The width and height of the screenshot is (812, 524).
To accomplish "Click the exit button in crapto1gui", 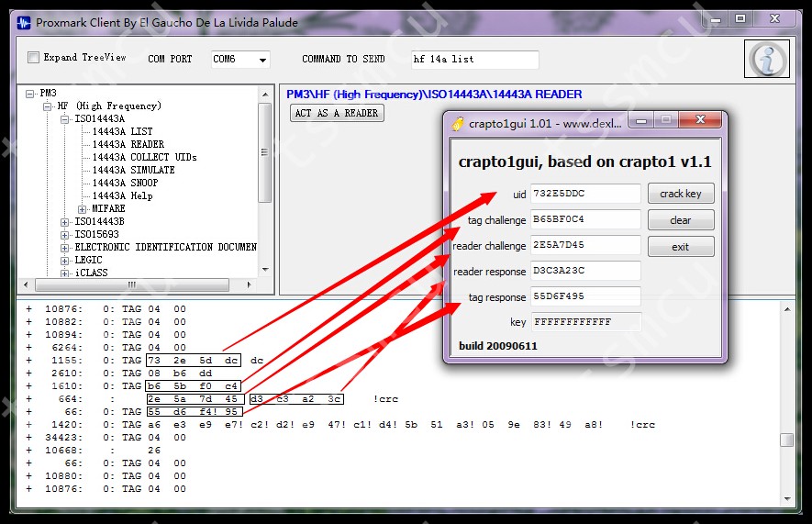I will pos(680,247).
